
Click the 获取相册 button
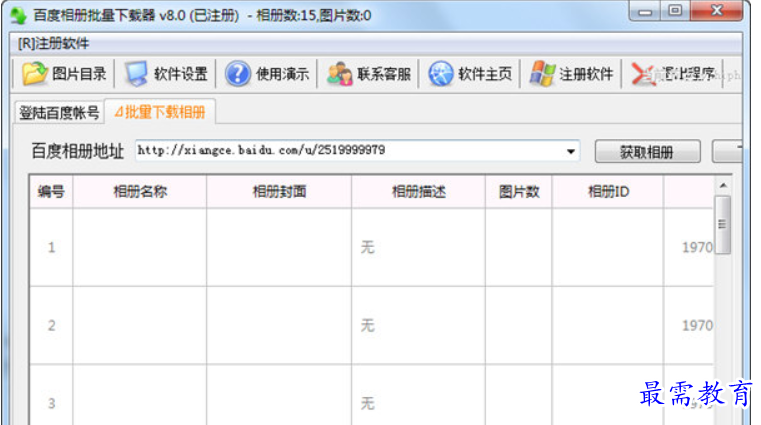pos(647,152)
